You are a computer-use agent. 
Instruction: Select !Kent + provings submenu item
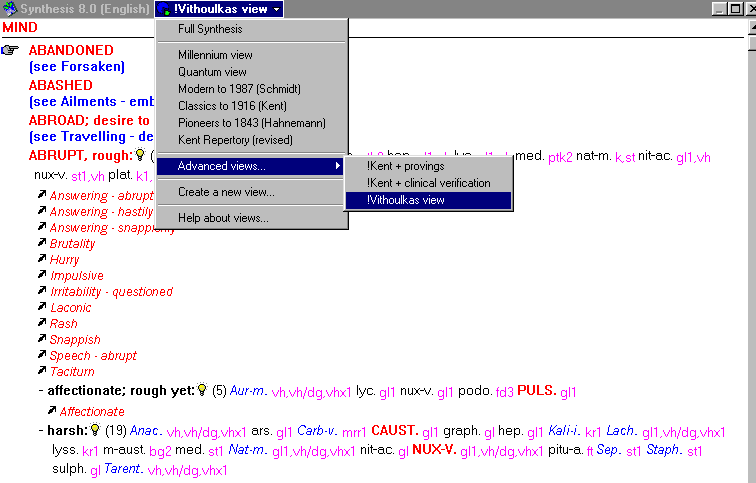tap(429, 166)
